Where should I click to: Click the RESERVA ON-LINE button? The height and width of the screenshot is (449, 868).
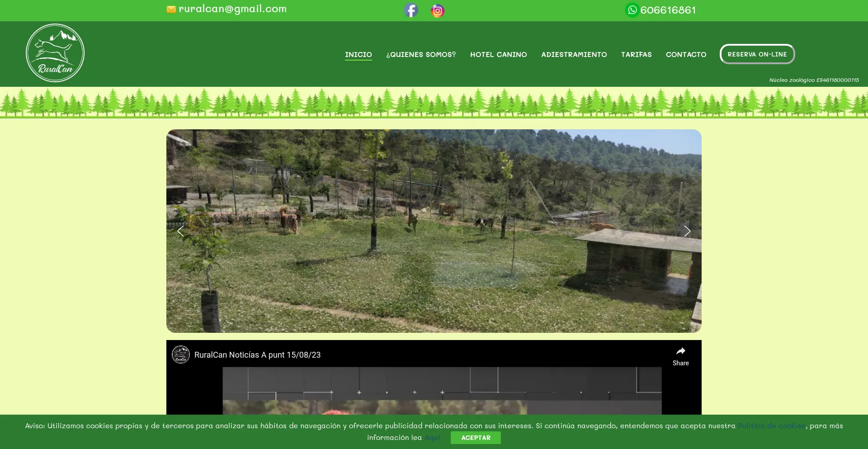[757, 54]
